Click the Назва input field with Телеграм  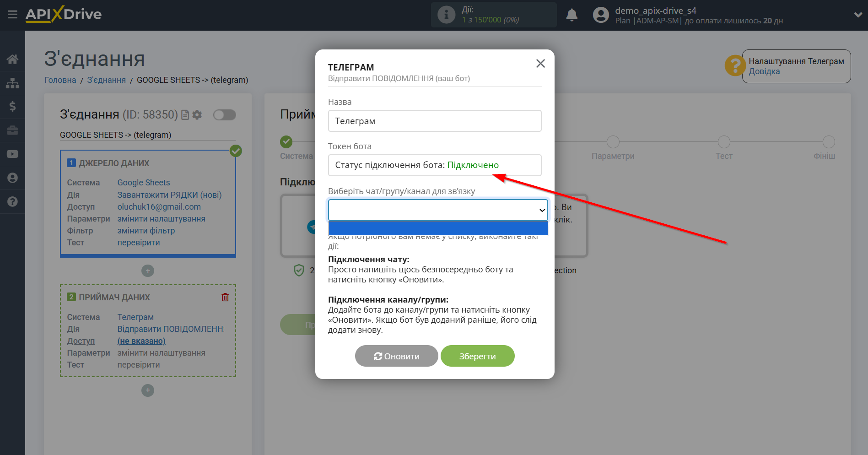tap(435, 121)
